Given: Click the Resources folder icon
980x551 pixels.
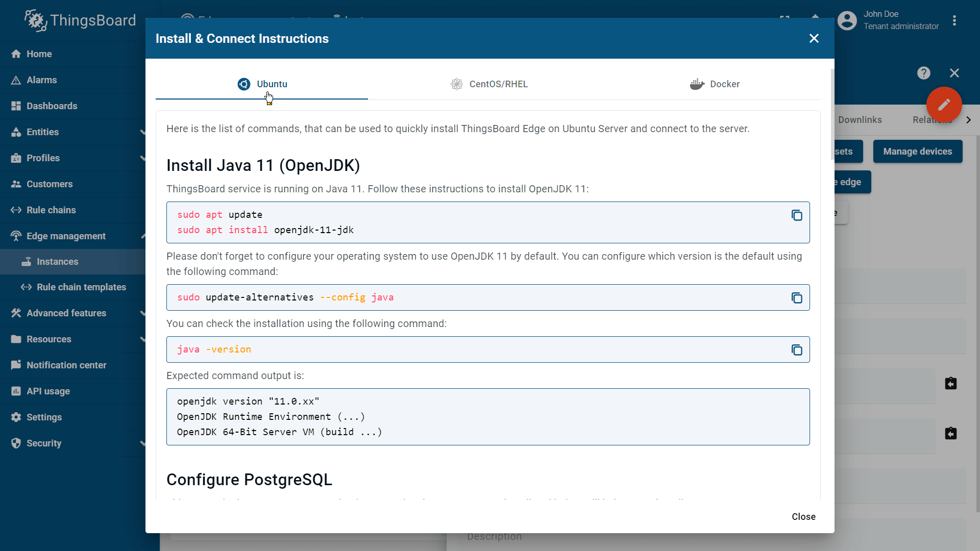Looking at the screenshot, I should click(16, 339).
